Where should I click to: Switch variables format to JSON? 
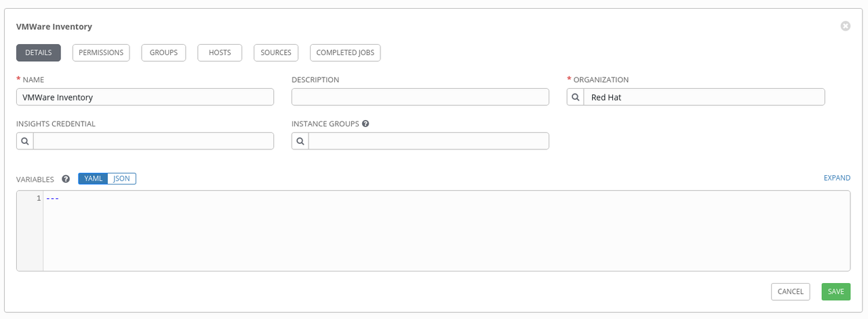tap(121, 179)
